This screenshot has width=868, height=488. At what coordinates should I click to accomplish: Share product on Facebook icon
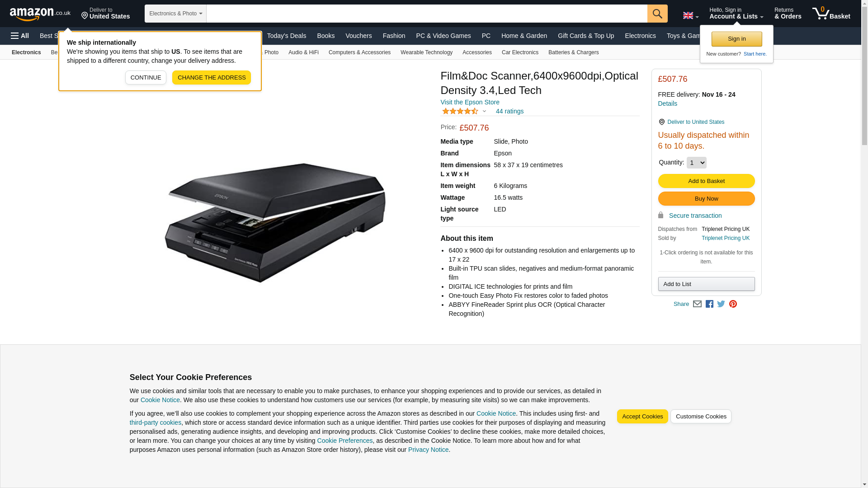709,304
